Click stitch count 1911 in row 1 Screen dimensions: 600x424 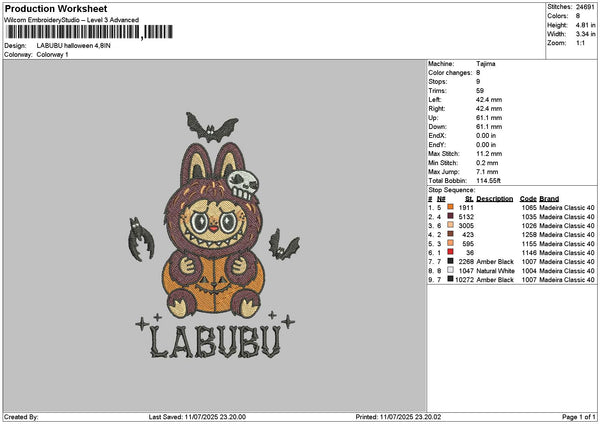click(x=466, y=207)
